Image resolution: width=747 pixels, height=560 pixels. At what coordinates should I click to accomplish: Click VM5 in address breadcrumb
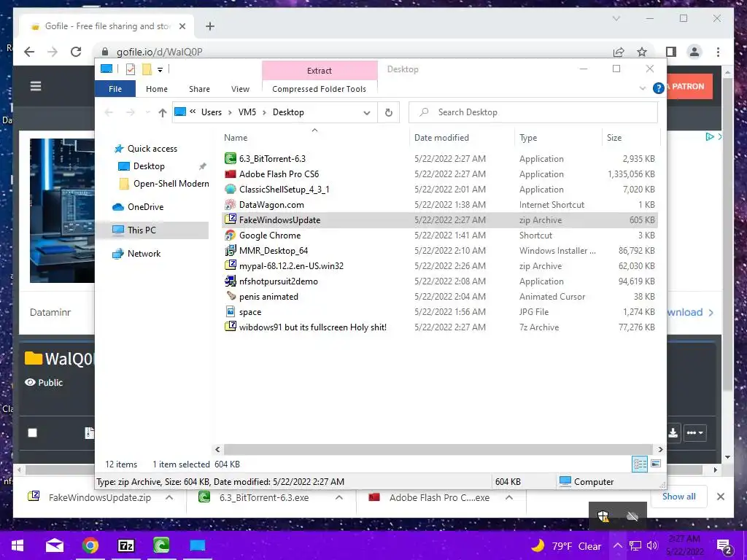247,112
